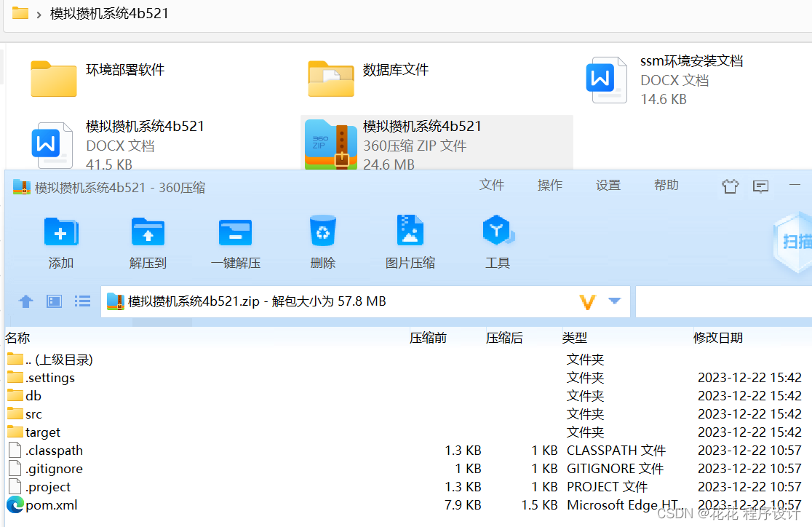The width and height of the screenshot is (812, 527).
Task: Click the search field right of path bar
Action: tap(723, 301)
